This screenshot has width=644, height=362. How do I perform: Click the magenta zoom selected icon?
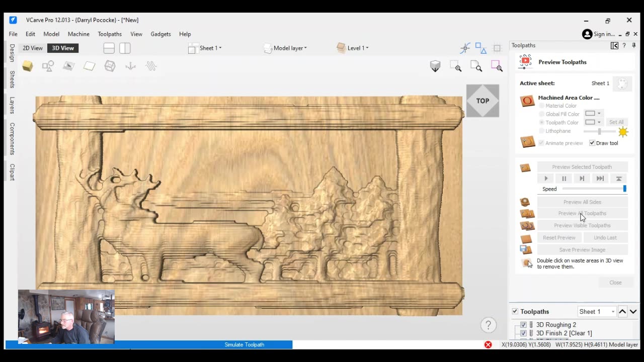(497, 66)
